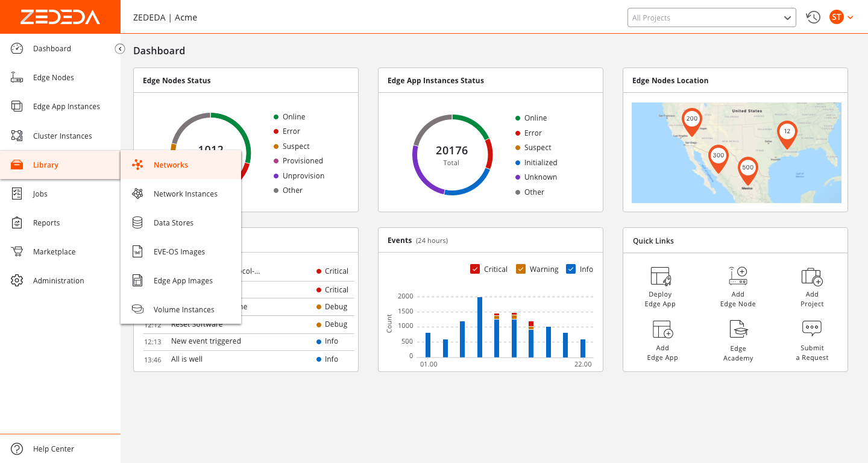Open Cluster Instances from the sidebar
The image size is (868, 463).
coord(62,136)
